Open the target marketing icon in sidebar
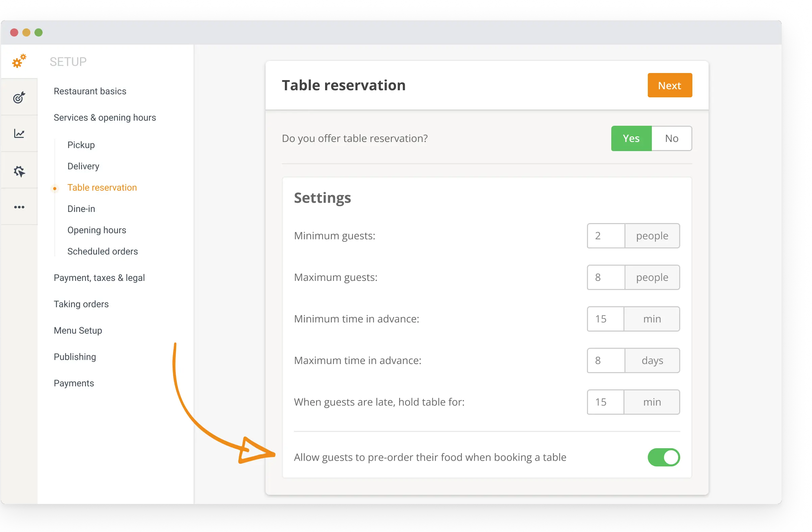This screenshot has width=812, height=532. 19,98
